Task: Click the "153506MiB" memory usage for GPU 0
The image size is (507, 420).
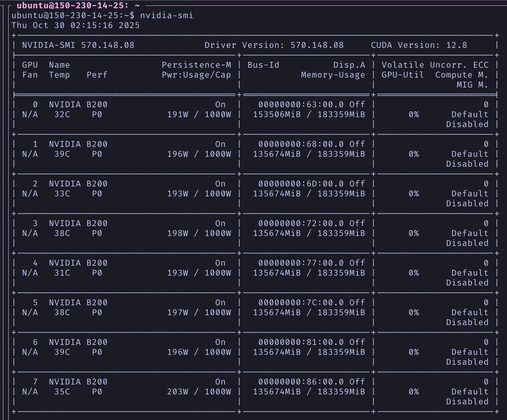Action: click(277, 114)
